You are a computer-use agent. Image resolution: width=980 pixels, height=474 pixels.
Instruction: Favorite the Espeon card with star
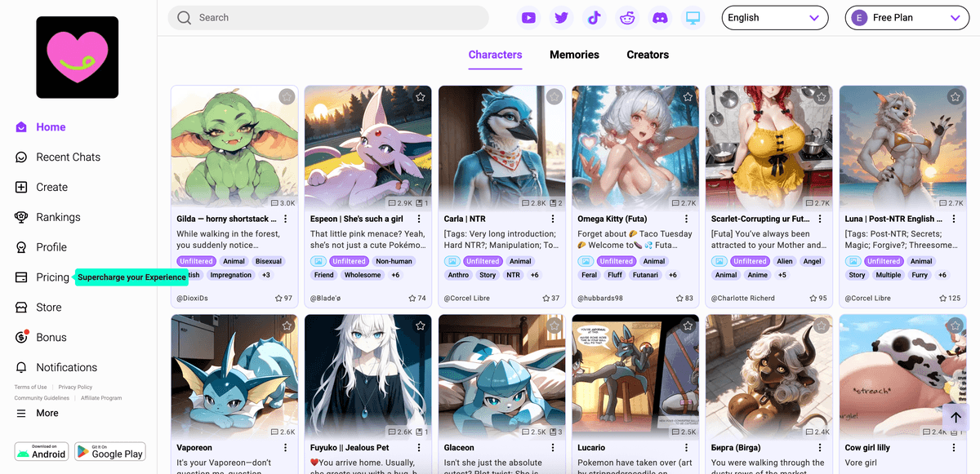(421, 97)
